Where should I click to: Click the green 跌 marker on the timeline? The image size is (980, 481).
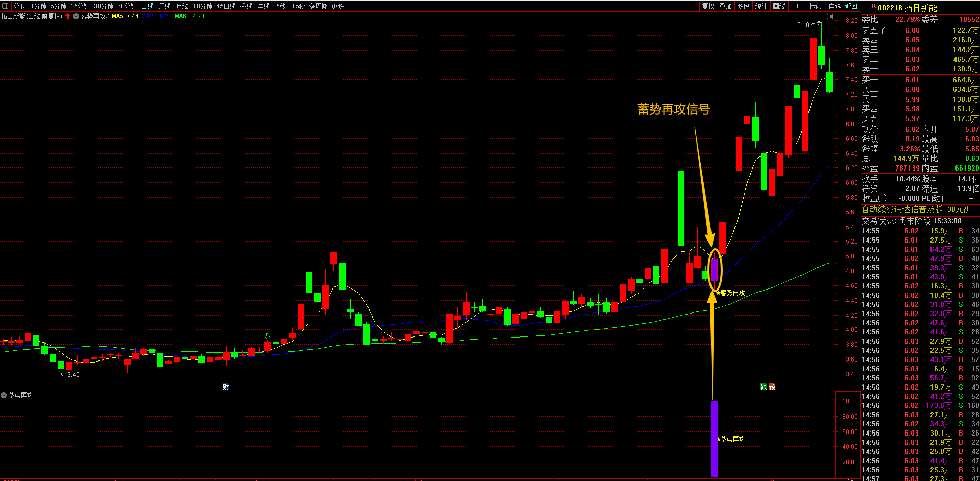pos(764,387)
